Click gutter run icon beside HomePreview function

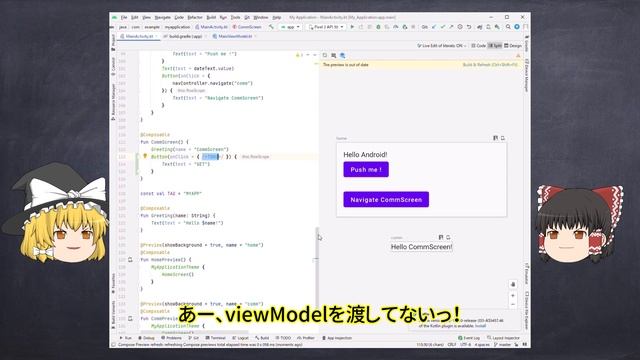coord(130,260)
